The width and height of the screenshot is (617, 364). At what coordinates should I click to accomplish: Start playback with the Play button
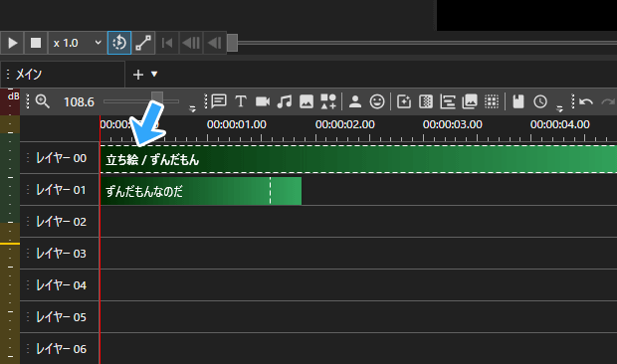[12, 43]
